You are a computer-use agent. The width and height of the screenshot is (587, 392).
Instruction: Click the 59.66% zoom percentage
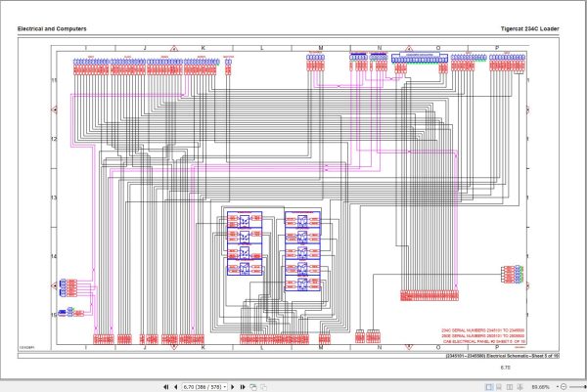[540, 387]
